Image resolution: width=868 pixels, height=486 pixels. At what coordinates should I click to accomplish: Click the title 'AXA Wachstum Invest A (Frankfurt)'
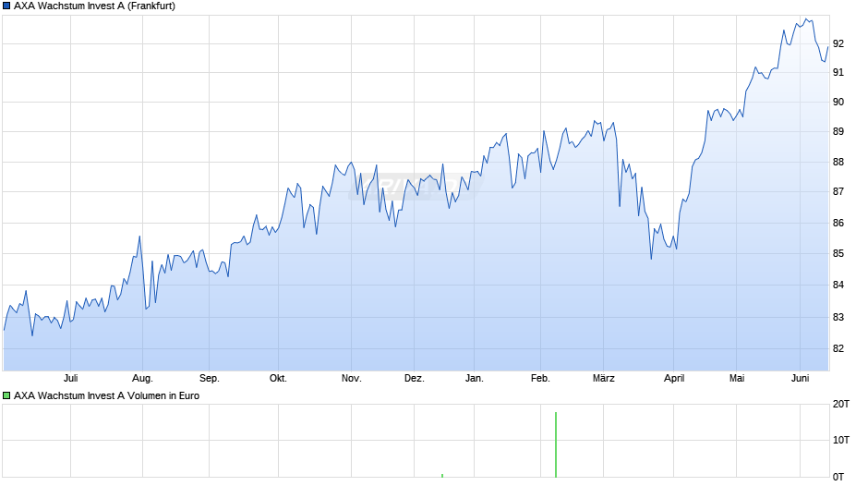(95, 6)
